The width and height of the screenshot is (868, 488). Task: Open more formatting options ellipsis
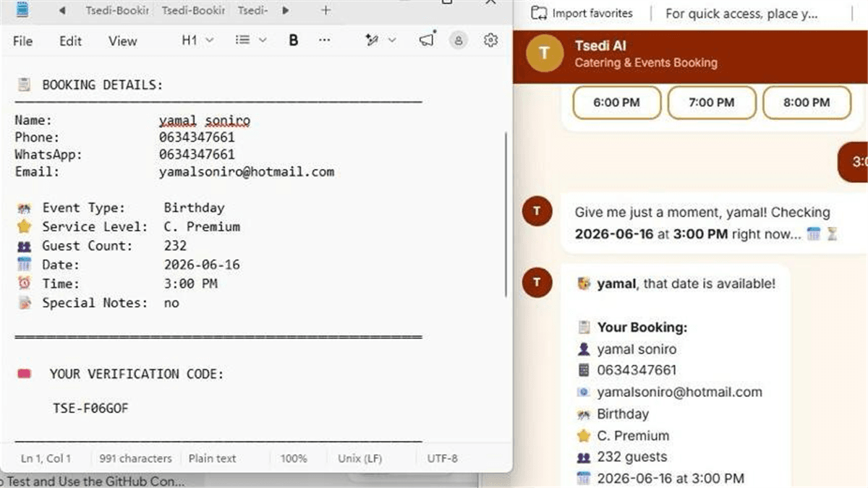[x=325, y=40]
